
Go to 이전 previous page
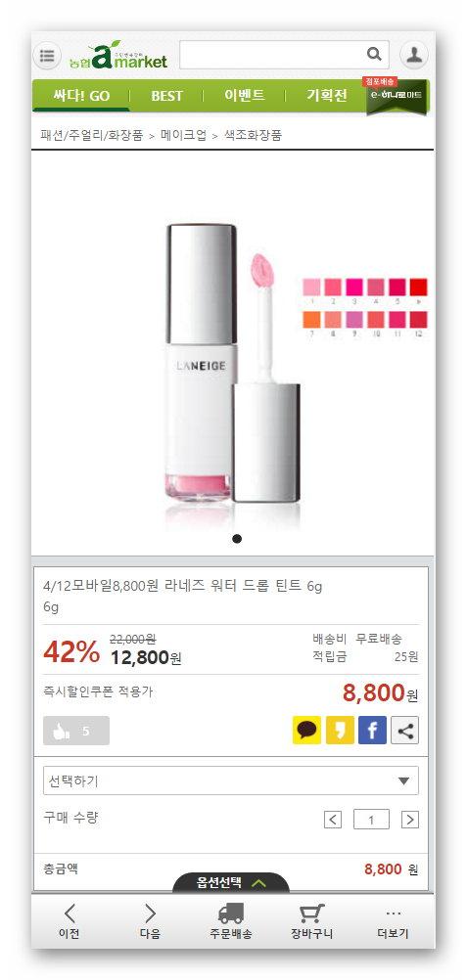tap(70, 922)
